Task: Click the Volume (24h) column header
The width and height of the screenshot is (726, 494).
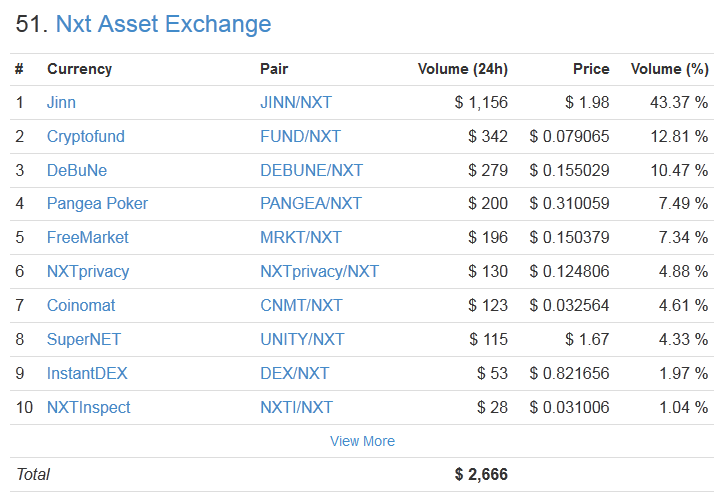Action: [463, 69]
